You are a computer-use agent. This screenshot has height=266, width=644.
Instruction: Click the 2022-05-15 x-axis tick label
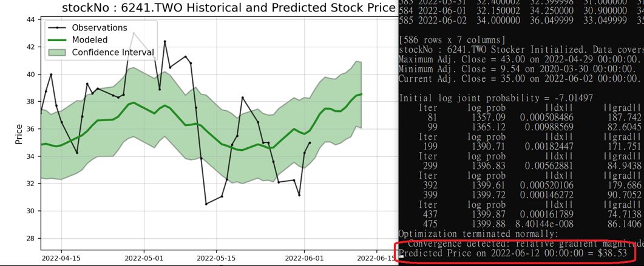217,259
